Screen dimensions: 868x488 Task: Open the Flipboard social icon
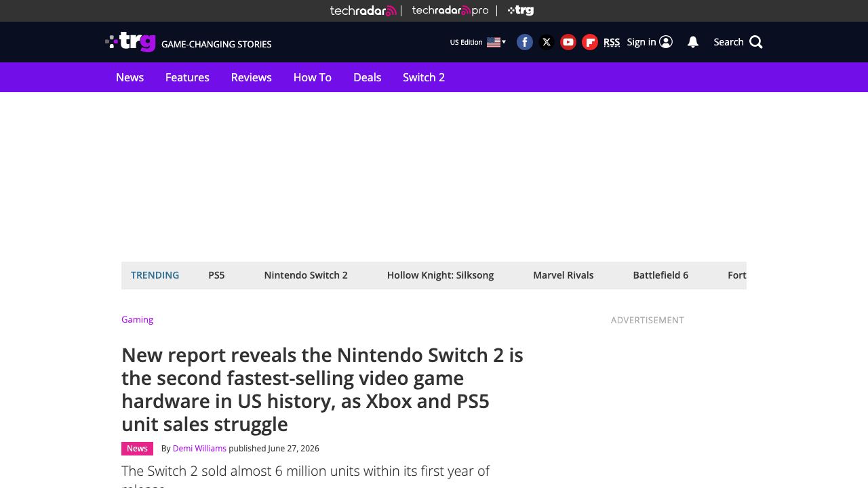click(x=590, y=42)
